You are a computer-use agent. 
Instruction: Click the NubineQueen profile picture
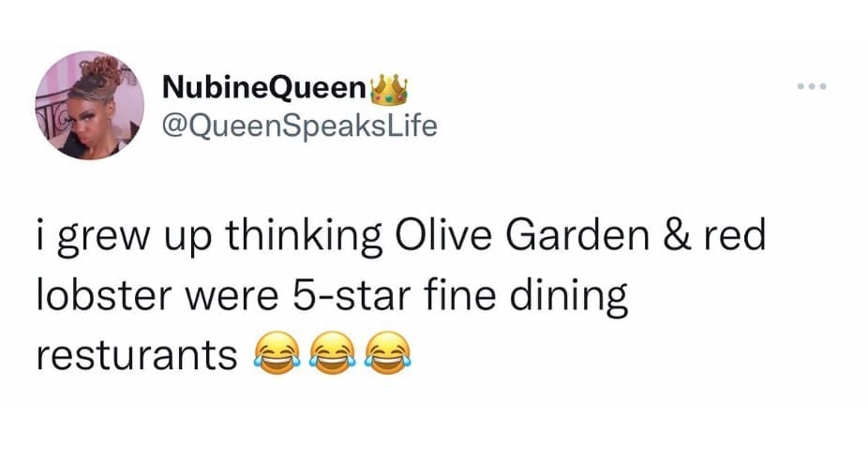click(90, 106)
